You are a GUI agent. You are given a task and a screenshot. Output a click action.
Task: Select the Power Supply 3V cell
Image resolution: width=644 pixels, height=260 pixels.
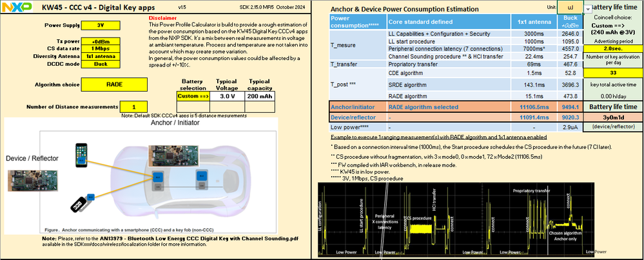pos(101,25)
